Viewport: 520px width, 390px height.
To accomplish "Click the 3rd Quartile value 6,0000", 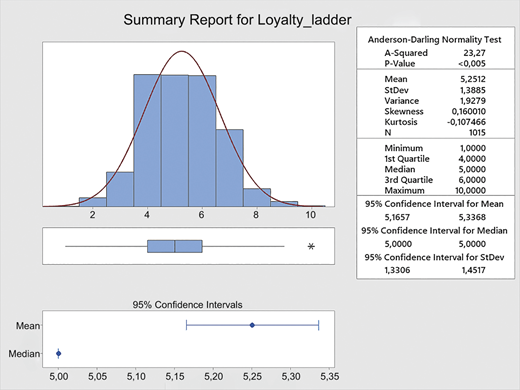I will 472,180.
